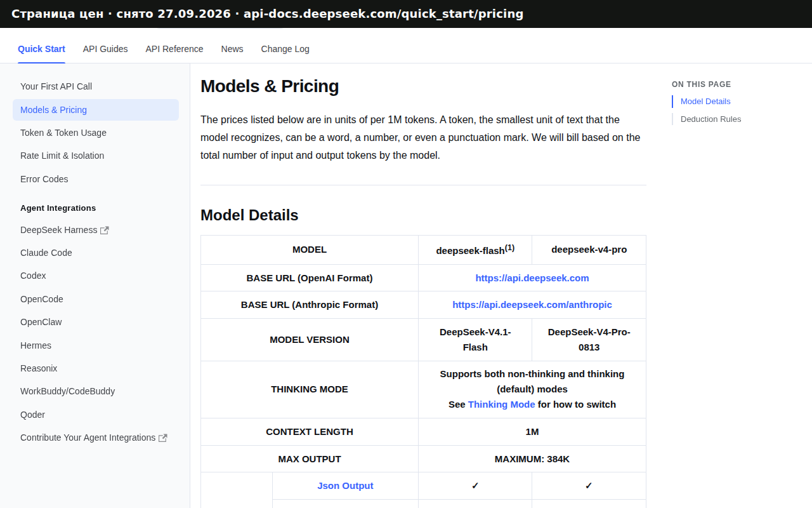Follow the https://api.deepseek.com base URL link
Viewport: 812px width, 508px height.
(532, 278)
